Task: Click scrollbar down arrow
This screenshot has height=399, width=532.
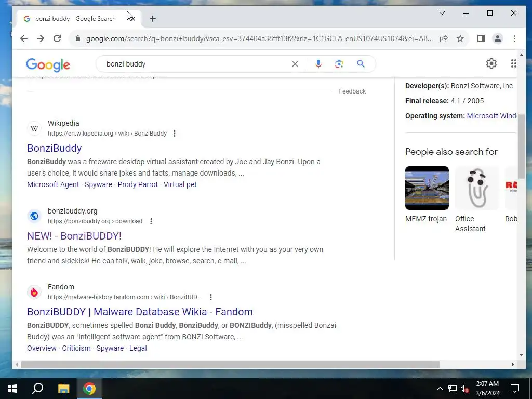Action: click(x=521, y=355)
